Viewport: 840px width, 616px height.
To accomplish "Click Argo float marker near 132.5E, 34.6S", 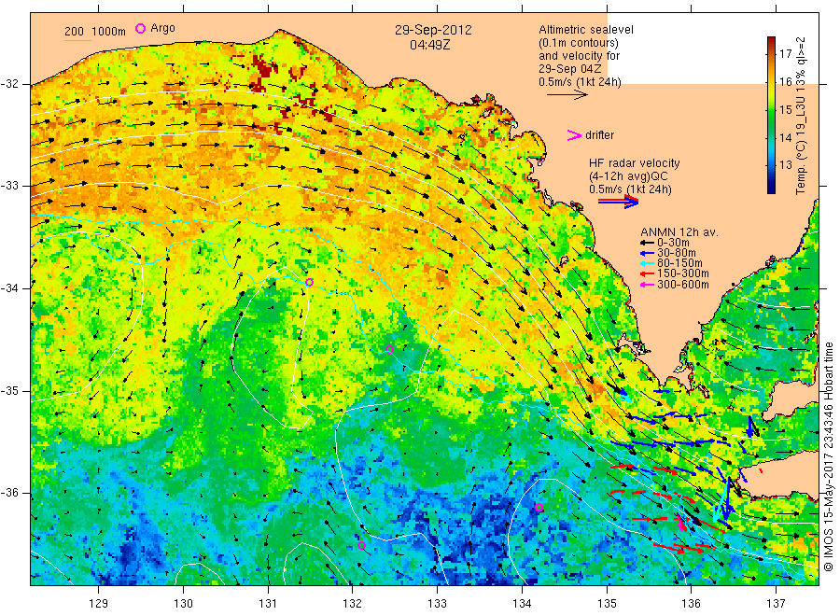I will coord(389,350).
